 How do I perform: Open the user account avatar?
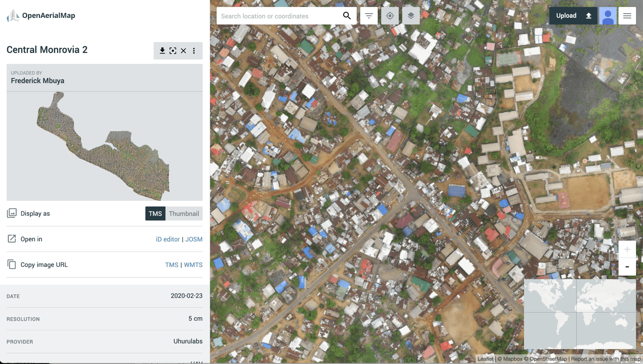(x=608, y=16)
